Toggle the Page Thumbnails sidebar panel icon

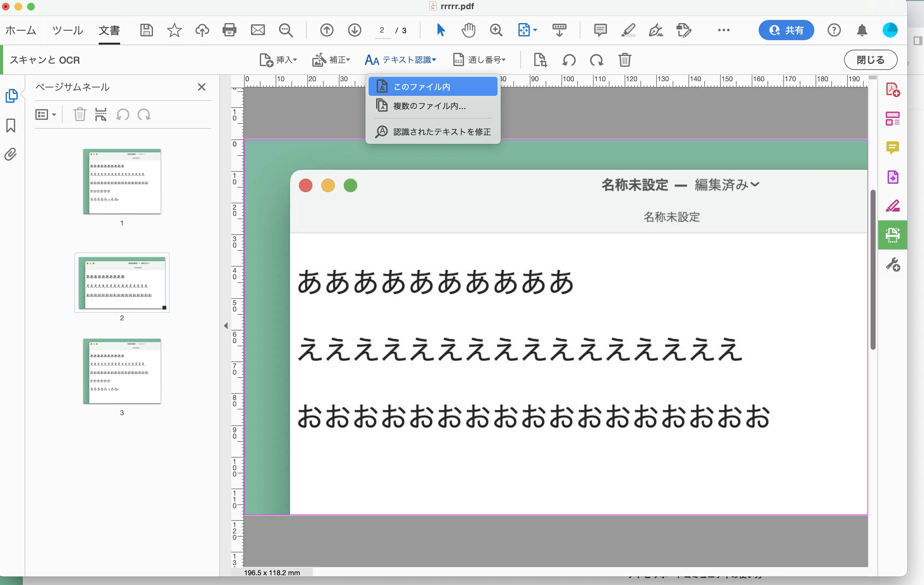coord(11,95)
